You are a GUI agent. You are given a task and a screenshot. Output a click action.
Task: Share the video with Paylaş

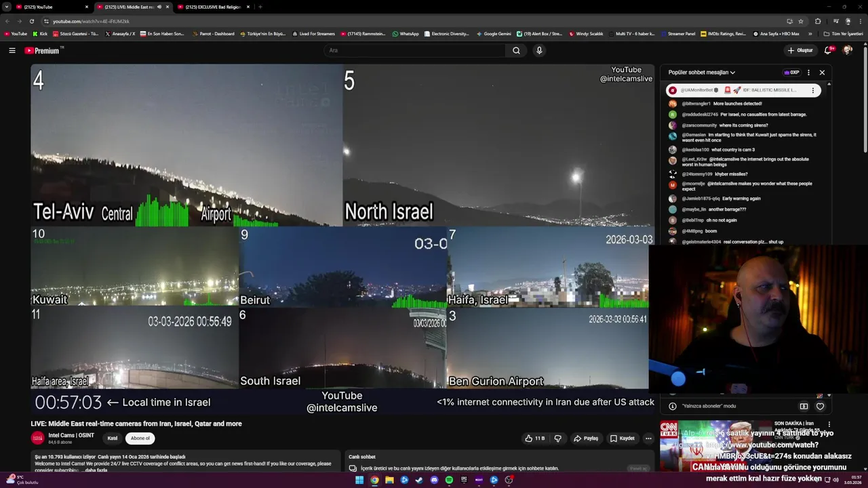click(586, 439)
